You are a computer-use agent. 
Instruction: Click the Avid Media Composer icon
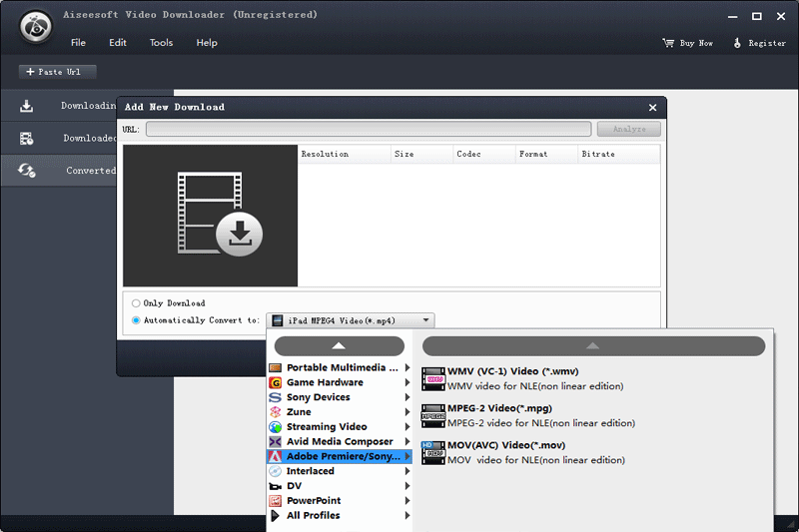coord(276,441)
